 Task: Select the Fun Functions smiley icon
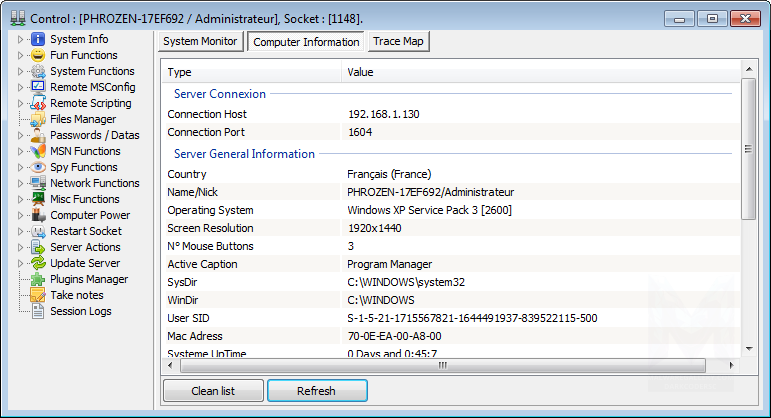click(x=38, y=55)
